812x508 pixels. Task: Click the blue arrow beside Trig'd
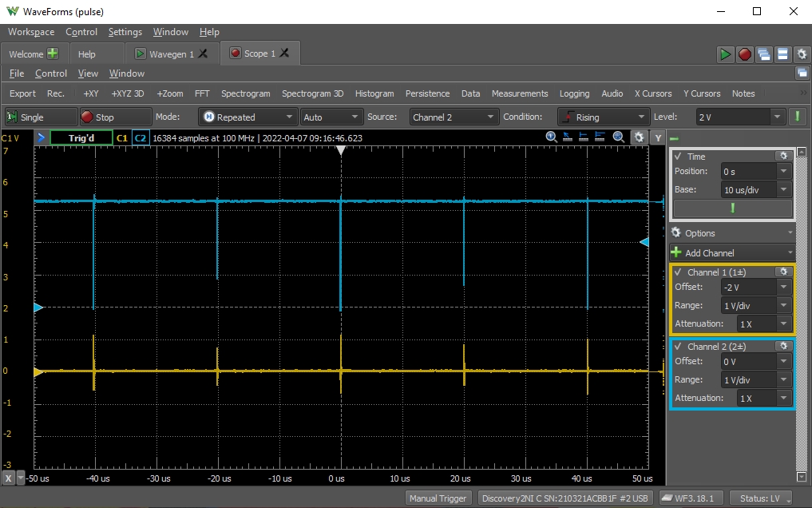pos(41,137)
